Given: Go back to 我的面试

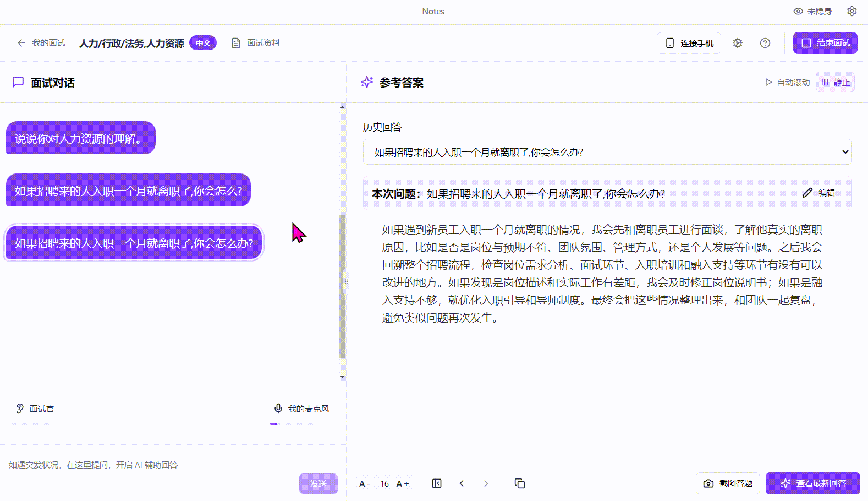Looking at the screenshot, I should click(41, 43).
